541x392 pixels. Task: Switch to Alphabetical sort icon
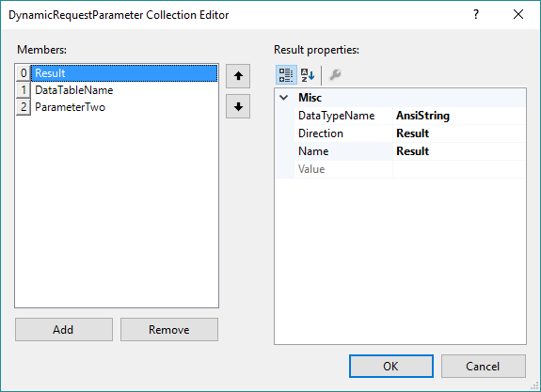tap(308, 75)
